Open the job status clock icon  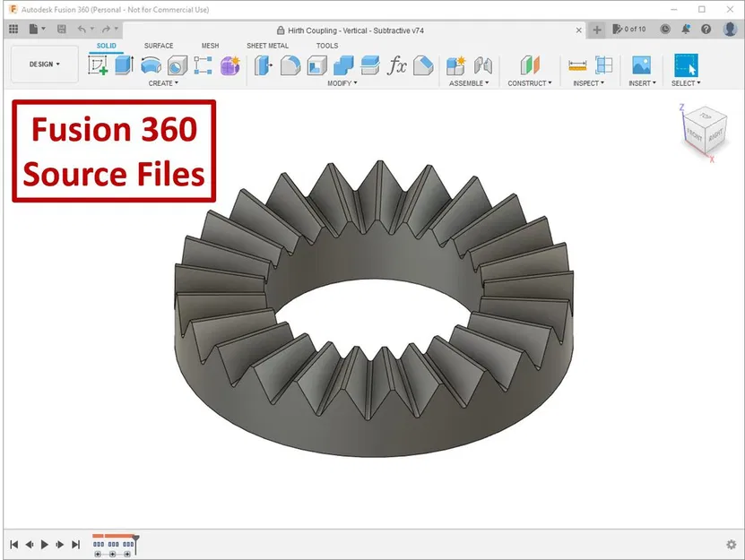[x=665, y=29]
